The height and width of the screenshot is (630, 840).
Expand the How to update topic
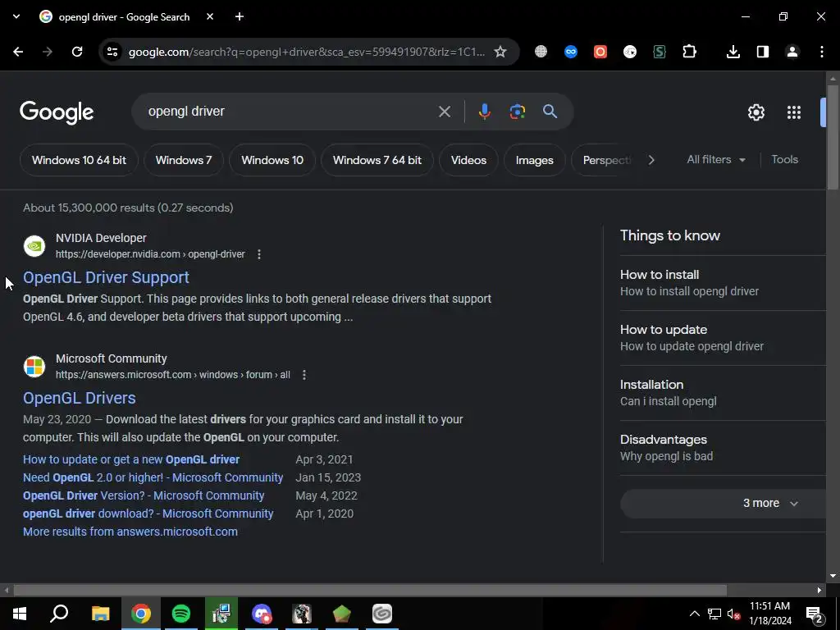(x=724, y=337)
